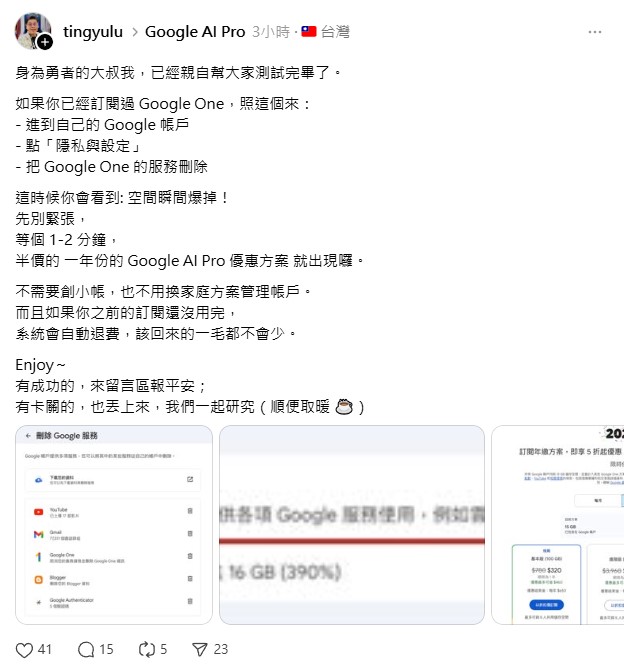Like the post with the heart icon
The image size is (624, 666).
(24, 650)
